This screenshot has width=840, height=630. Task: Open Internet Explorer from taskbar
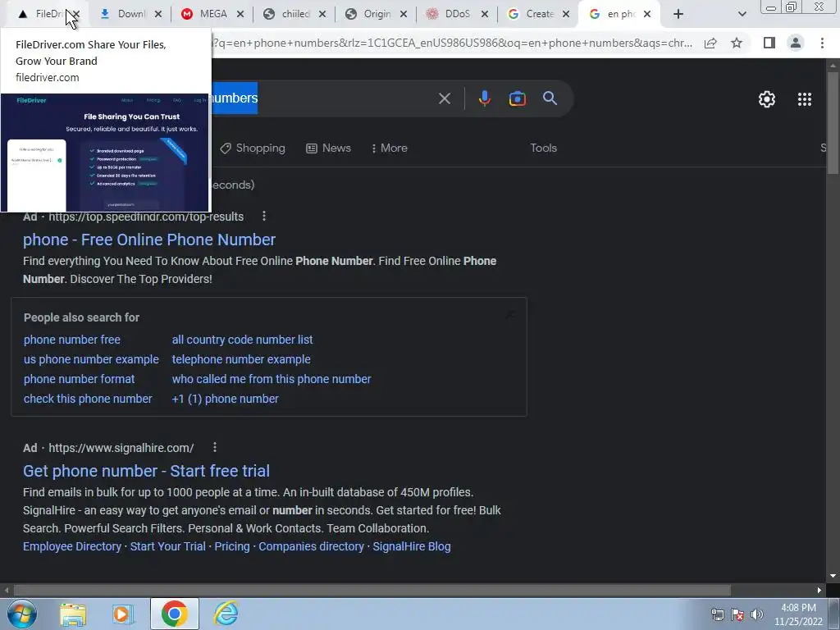[226, 614]
